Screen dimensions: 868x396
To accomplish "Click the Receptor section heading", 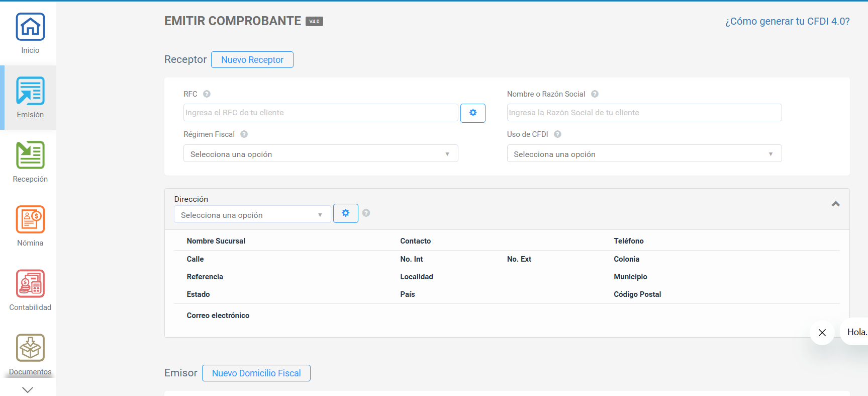I will pos(185,59).
